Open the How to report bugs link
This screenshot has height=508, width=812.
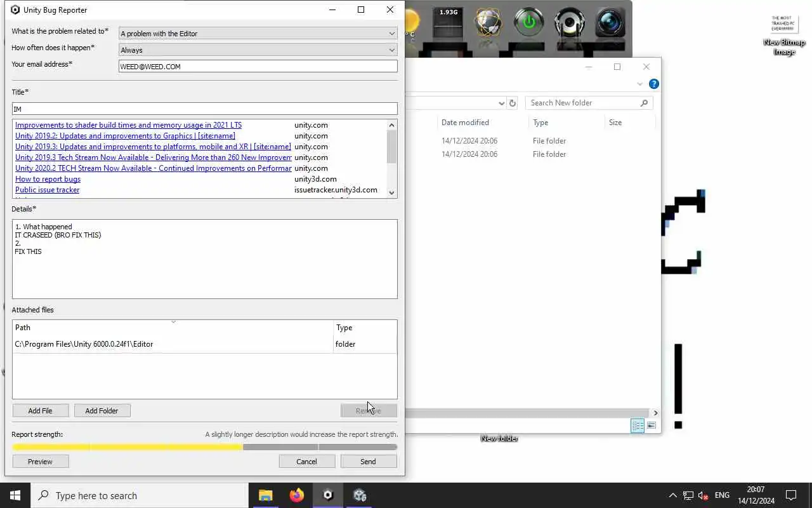coord(48,179)
